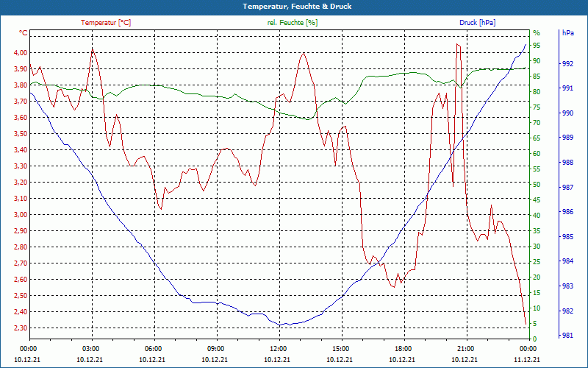The height and width of the screenshot is (368, 588).
Task: Click temperature axis value '3,80'
Action: pos(21,85)
